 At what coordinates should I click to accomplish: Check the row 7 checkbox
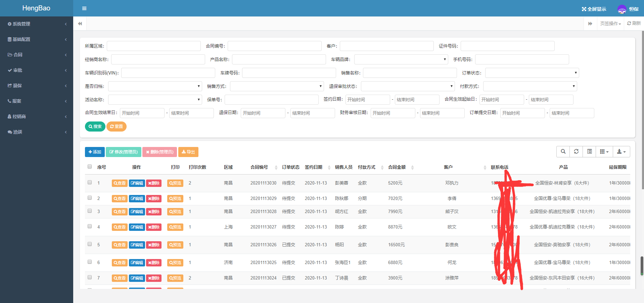pos(90,277)
